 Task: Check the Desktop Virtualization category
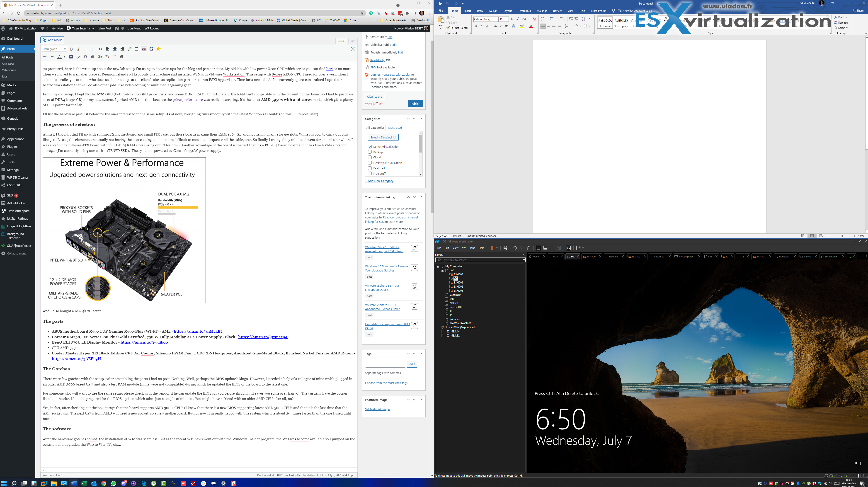pos(370,163)
